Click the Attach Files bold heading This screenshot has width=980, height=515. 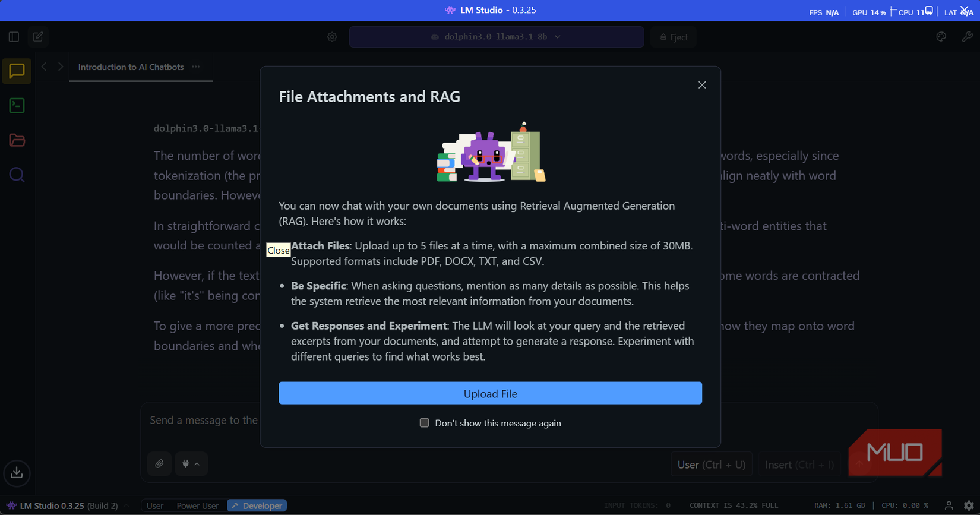point(320,245)
